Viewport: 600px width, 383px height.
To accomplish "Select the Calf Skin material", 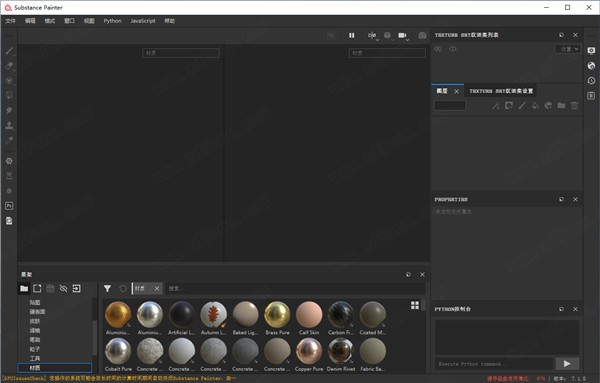I will point(309,318).
